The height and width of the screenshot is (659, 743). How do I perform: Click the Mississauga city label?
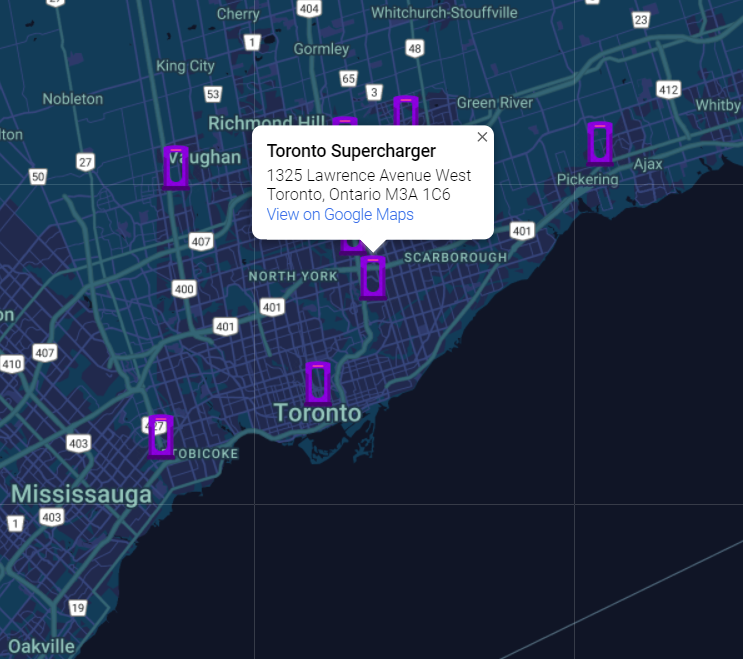tap(82, 494)
